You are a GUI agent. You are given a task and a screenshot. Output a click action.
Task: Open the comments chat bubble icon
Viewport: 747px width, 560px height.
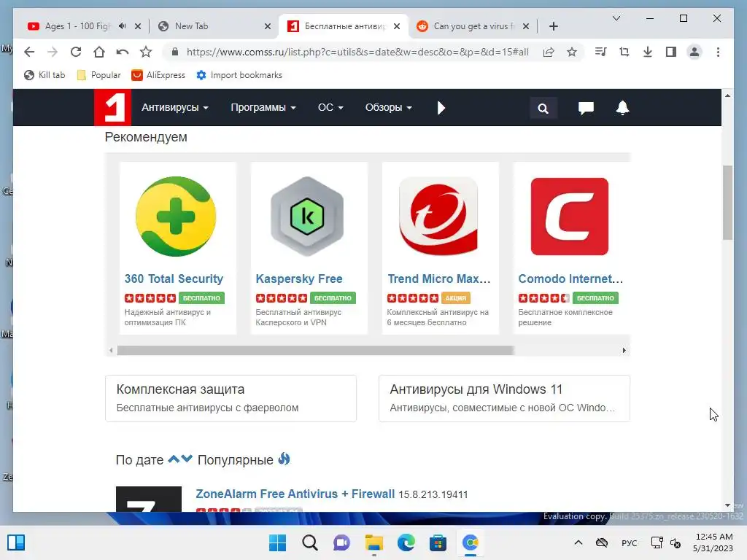(586, 108)
